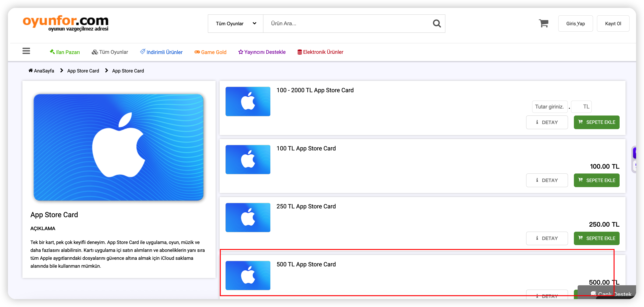Add 100 TL App Store Card to cart
The image size is (644, 307).
click(597, 180)
